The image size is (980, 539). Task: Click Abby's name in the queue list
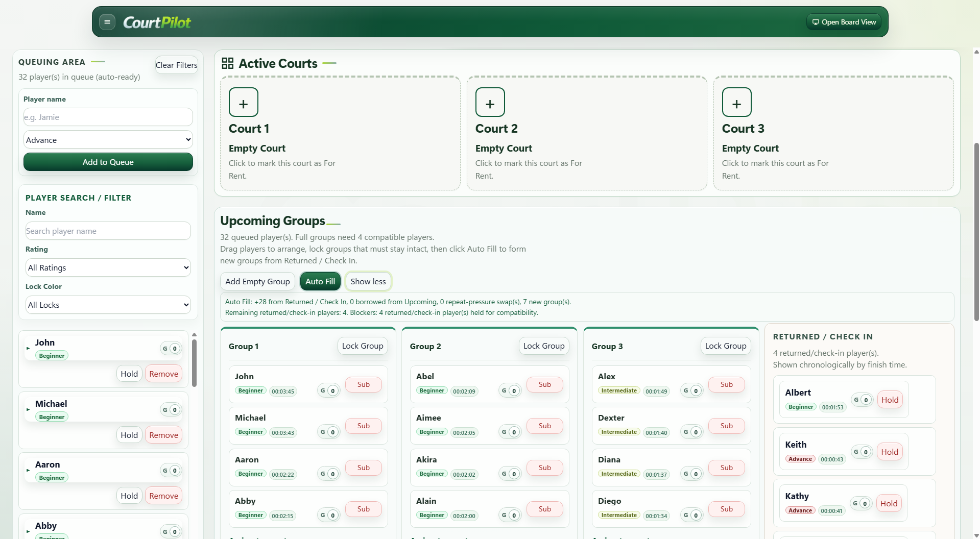[x=46, y=526]
